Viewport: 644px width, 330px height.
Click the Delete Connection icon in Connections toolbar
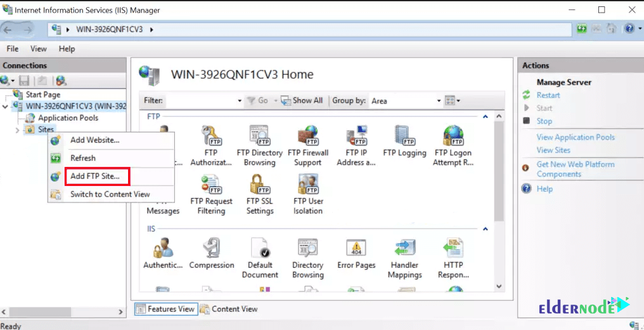pos(61,81)
